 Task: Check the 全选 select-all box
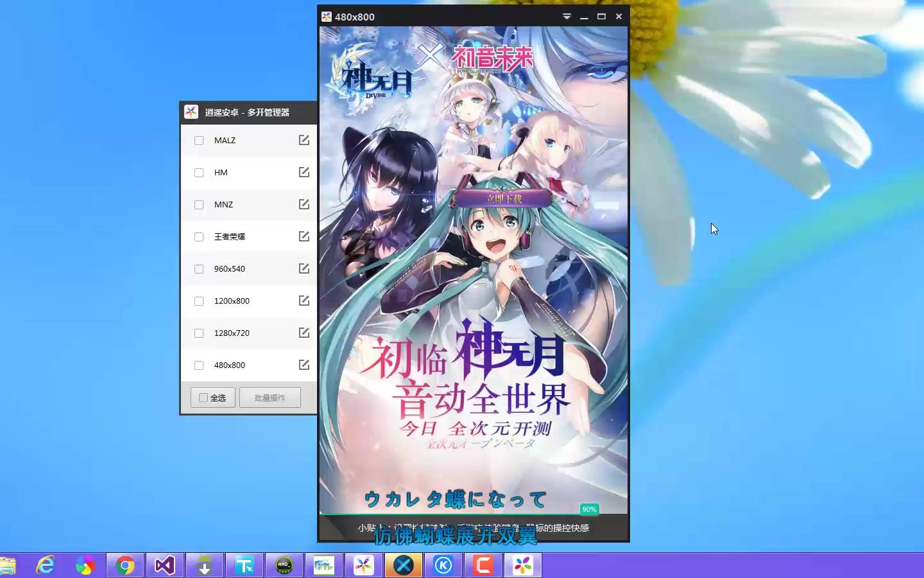203,398
